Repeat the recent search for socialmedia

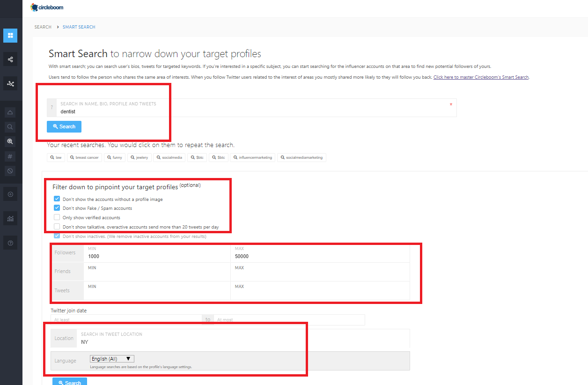[x=169, y=157]
